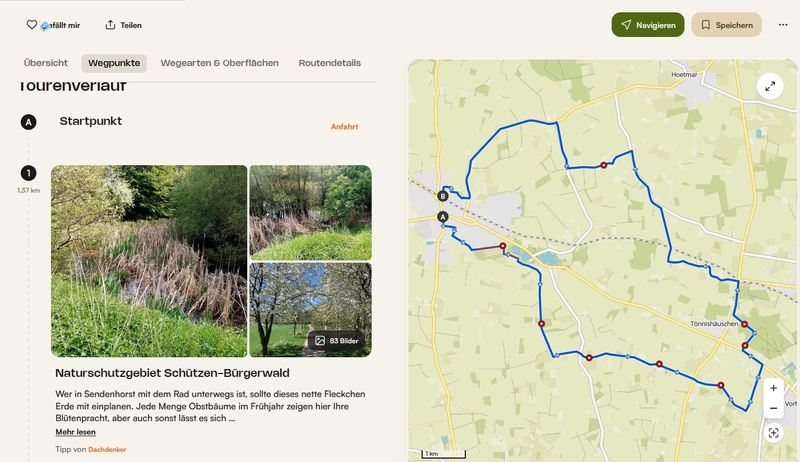Expand description with 'Mehr lesen'
800x462 pixels.
(x=76, y=432)
